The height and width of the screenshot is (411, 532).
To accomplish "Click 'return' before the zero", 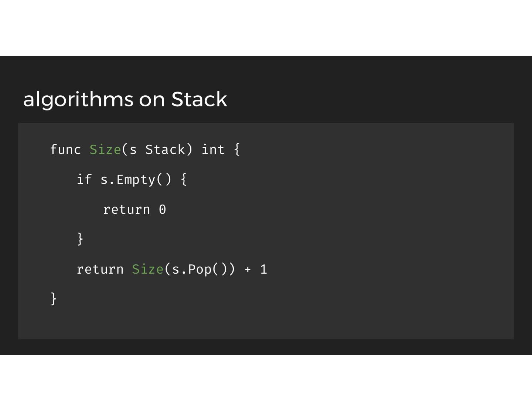I will tap(126, 210).
